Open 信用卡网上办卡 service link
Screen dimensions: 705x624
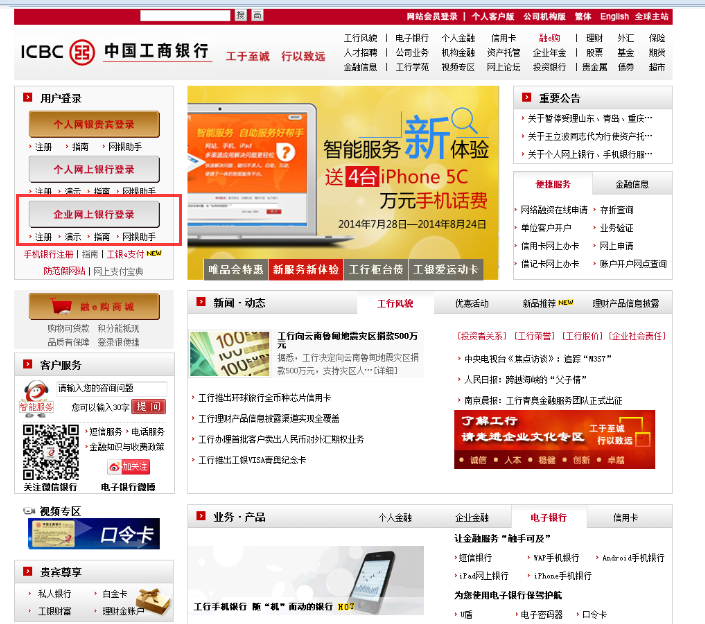point(549,246)
